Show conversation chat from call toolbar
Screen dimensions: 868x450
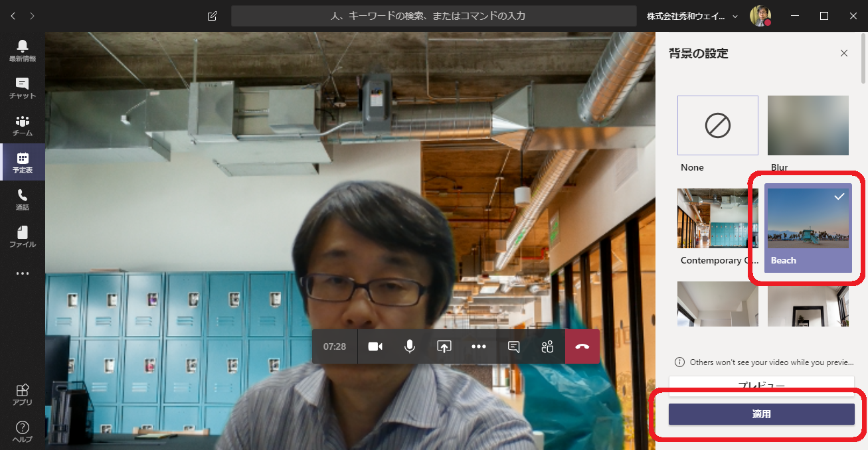click(x=513, y=346)
